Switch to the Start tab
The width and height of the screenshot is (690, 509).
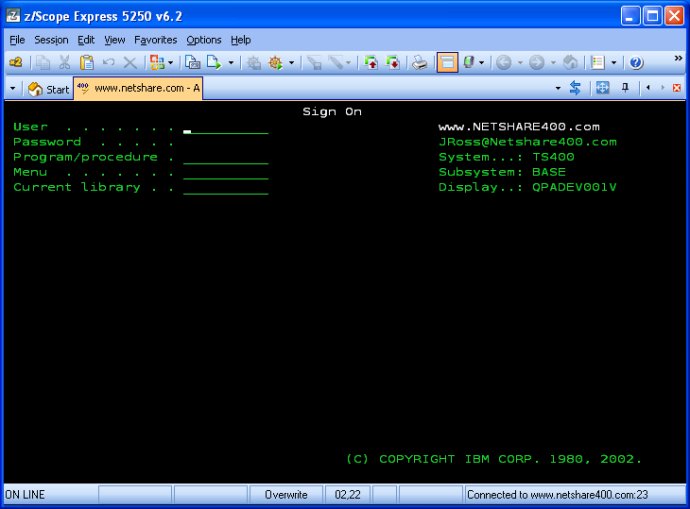click(x=48, y=89)
